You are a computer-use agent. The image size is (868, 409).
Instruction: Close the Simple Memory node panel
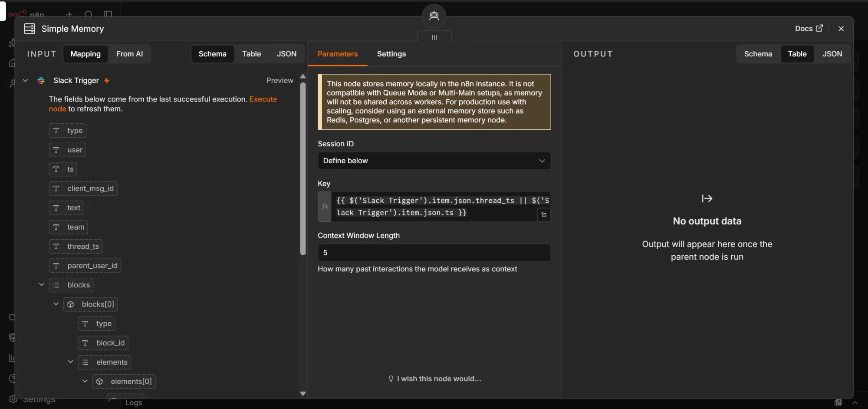[x=841, y=29]
